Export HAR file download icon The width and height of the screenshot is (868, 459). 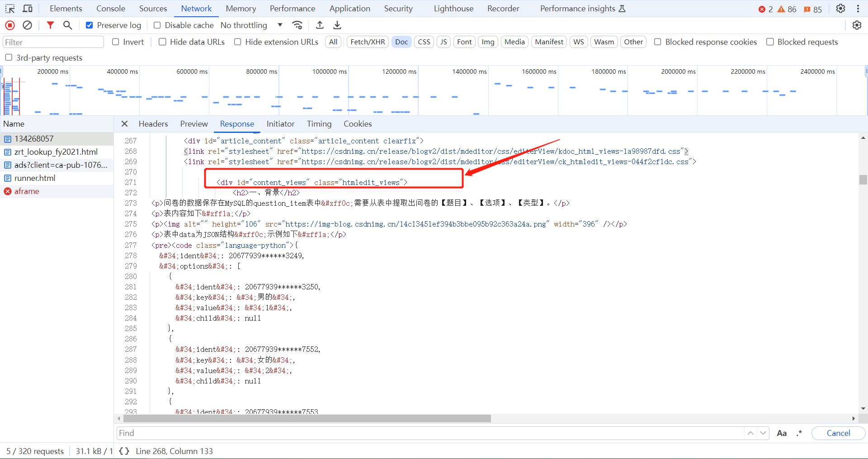point(337,25)
